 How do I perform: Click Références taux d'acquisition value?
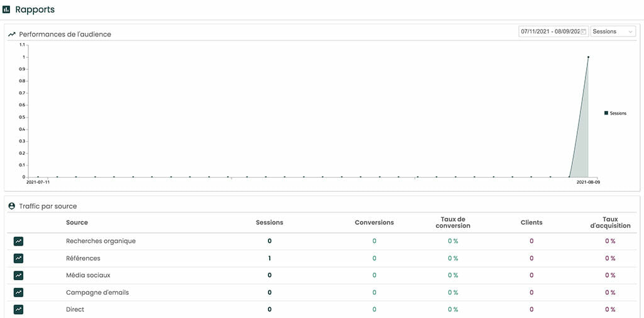(610, 258)
